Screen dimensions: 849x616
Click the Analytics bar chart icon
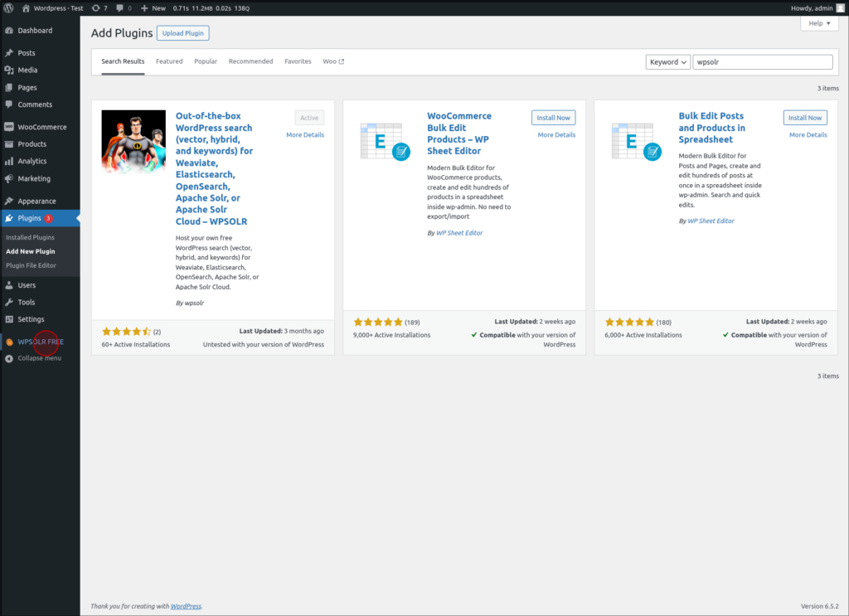pyautogui.click(x=8, y=162)
